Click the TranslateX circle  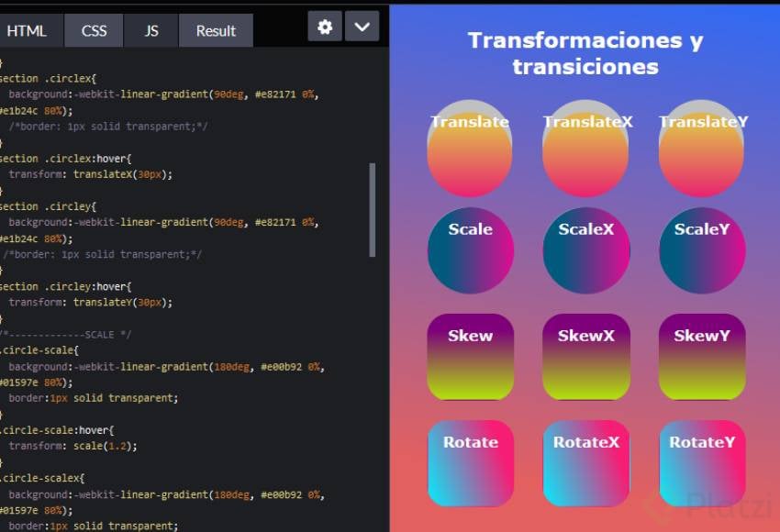point(586,150)
